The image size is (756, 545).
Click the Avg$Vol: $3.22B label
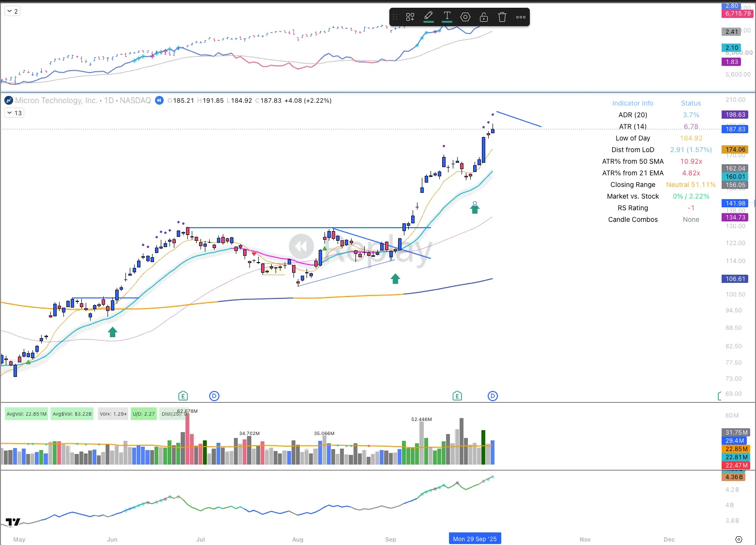pos(72,414)
